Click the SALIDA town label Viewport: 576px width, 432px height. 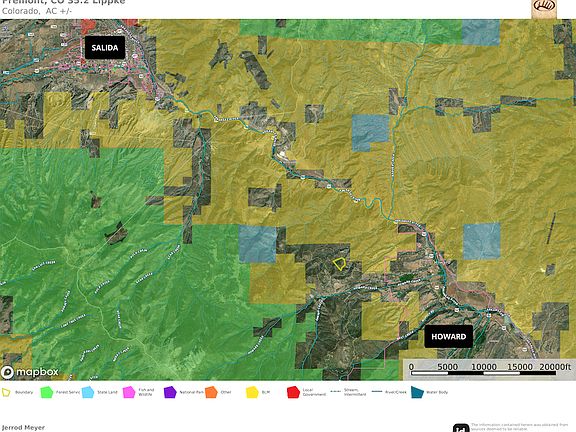click(105, 47)
